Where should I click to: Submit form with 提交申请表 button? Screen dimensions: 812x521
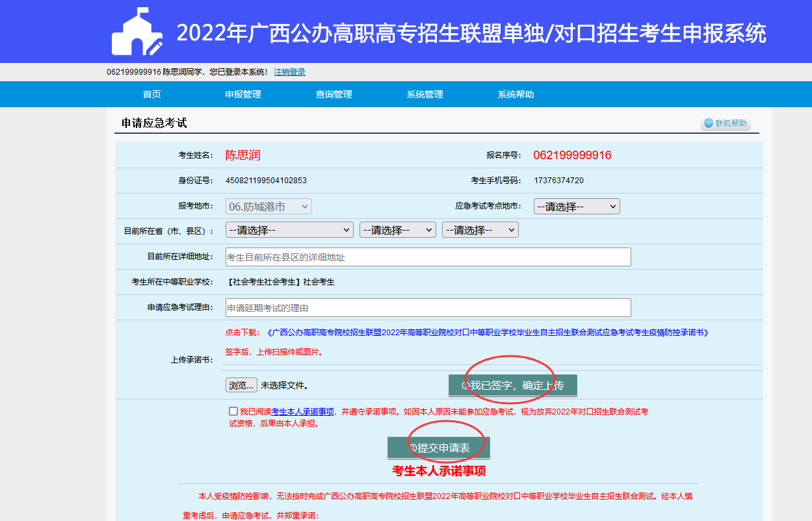pyautogui.click(x=439, y=448)
